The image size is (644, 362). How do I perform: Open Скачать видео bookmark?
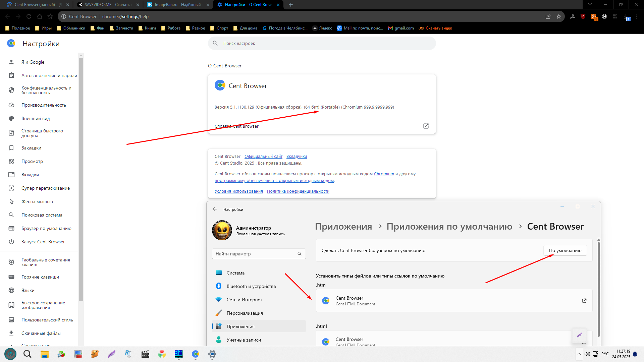[x=435, y=28]
